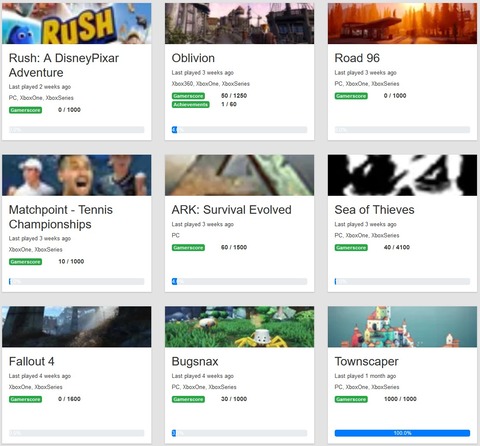This screenshot has height=446, width=480.
Task: Click "Last played 2 weeks ago" on Rush card
Action: (x=40, y=87)
